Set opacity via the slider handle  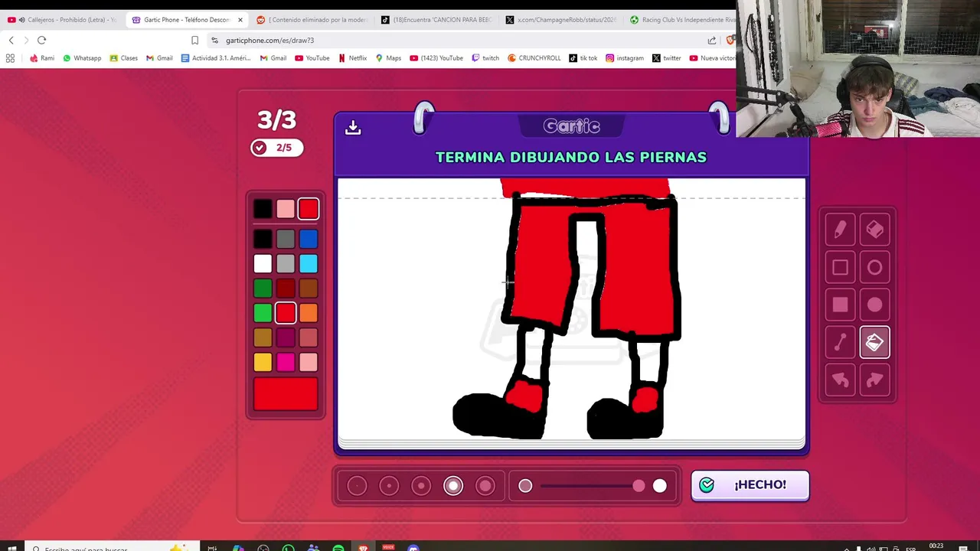(x=639, y=486)
